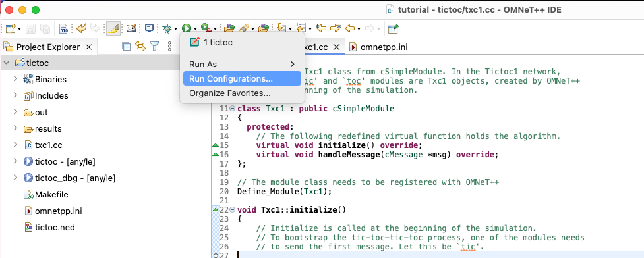
Task: Open the external tools run dropdown arrow
Action: [x=215, y=29]
